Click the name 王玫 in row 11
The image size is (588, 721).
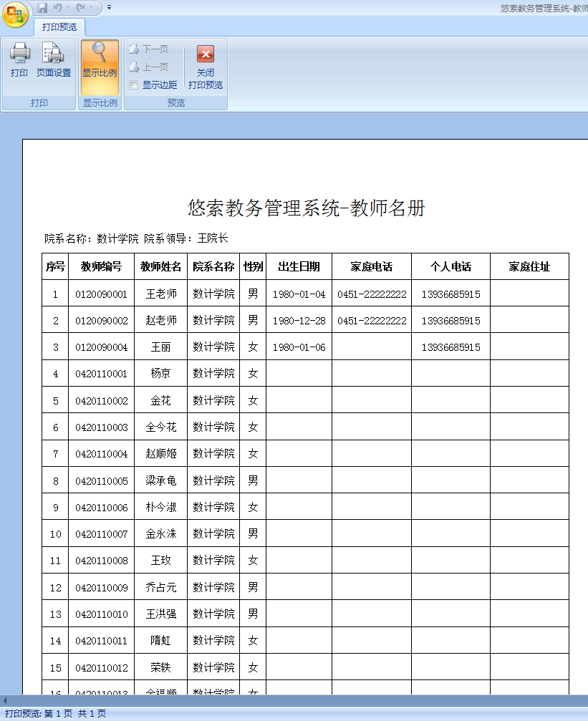(x=161, y=561)
